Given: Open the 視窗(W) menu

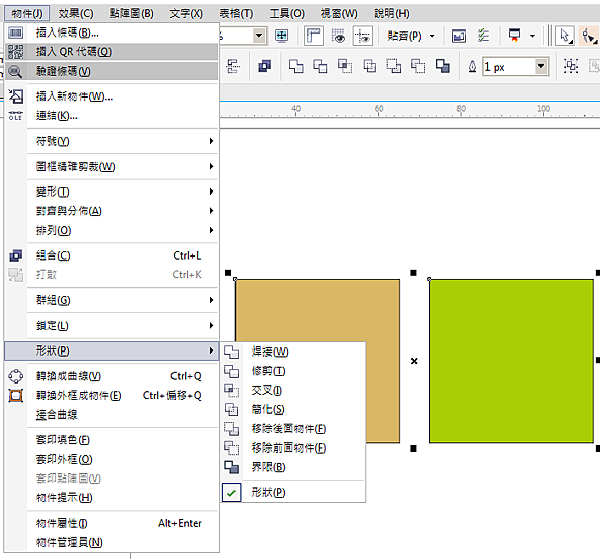Looking at the screenshot, I should click(339, 14).
